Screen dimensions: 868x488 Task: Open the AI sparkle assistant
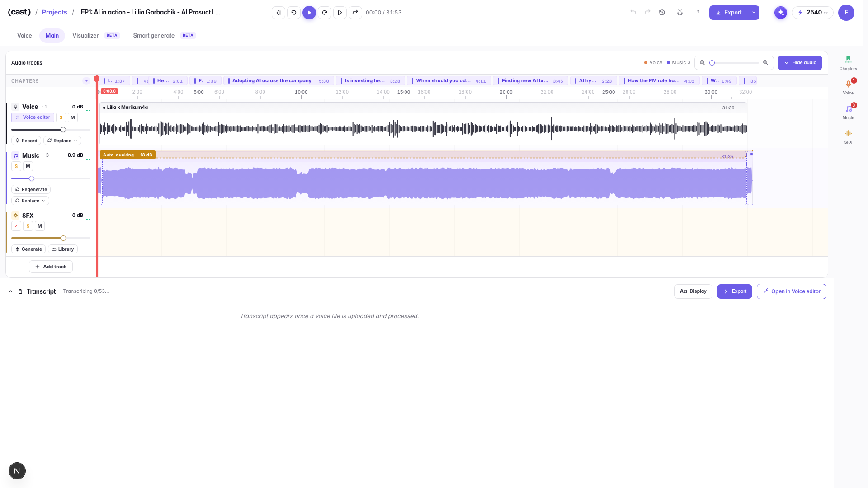pos(781,13)
